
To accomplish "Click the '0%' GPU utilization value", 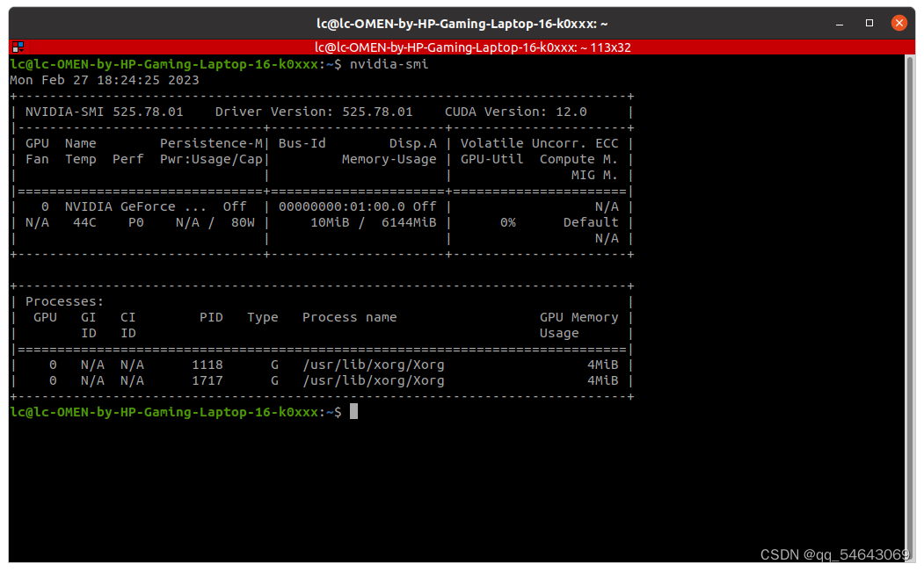I will (507, 222).
